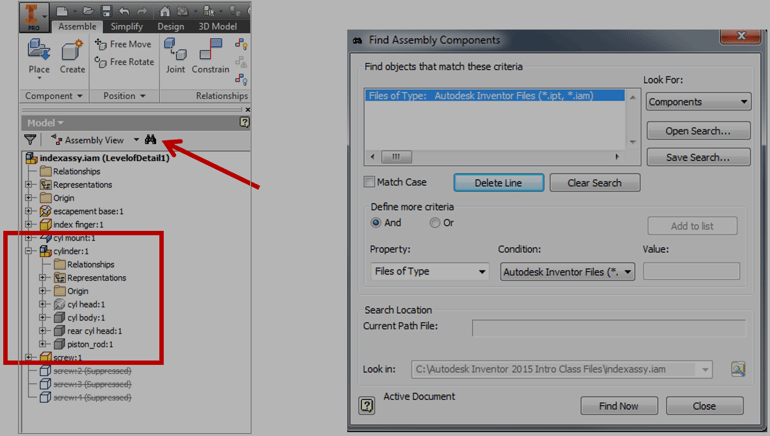The width and height of the screenshot is (770, 436).
Task: Select the Or radio button
Action: tap(435, 223)
